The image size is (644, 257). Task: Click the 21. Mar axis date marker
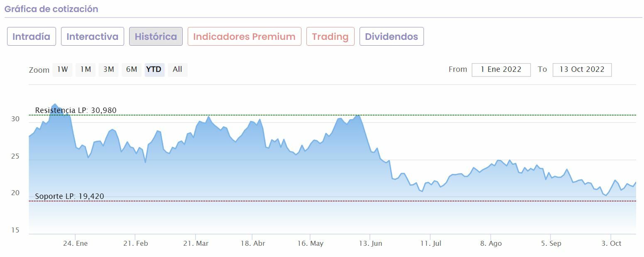coord(196,244)
